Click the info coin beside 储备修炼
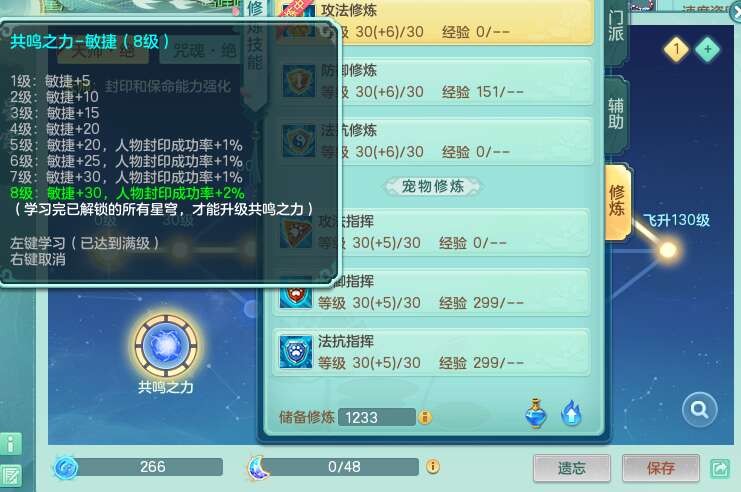 pos(425,417)
